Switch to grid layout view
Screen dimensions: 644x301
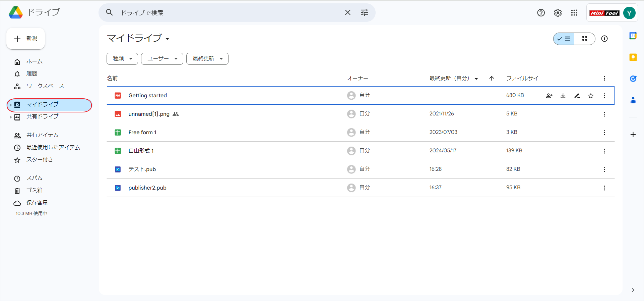click(585, 39)
